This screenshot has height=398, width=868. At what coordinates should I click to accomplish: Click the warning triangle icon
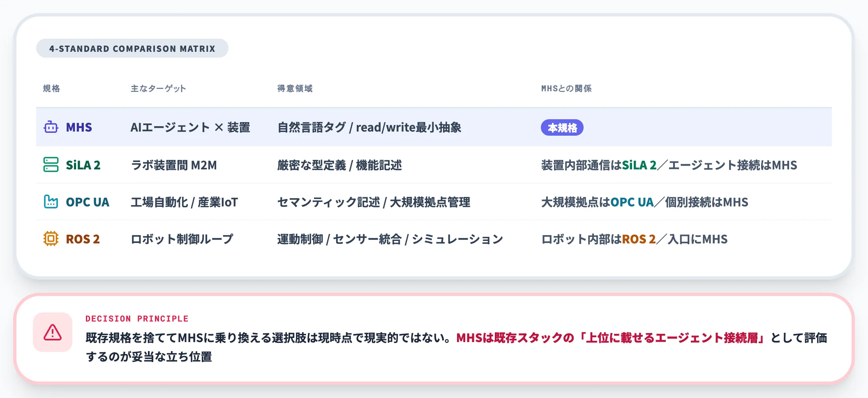(53, 332)
